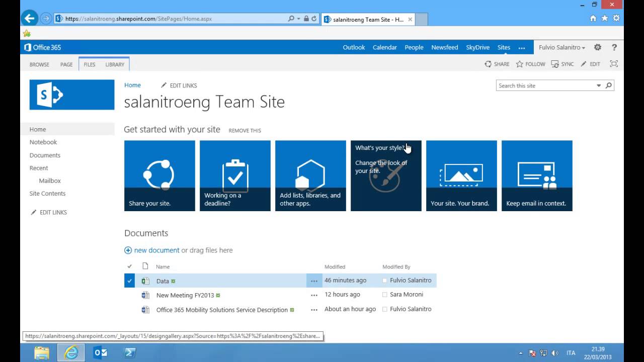Click Internet Explorer in the taskbar
Viewport: 644px width, 362px height.
click(71, 353)
